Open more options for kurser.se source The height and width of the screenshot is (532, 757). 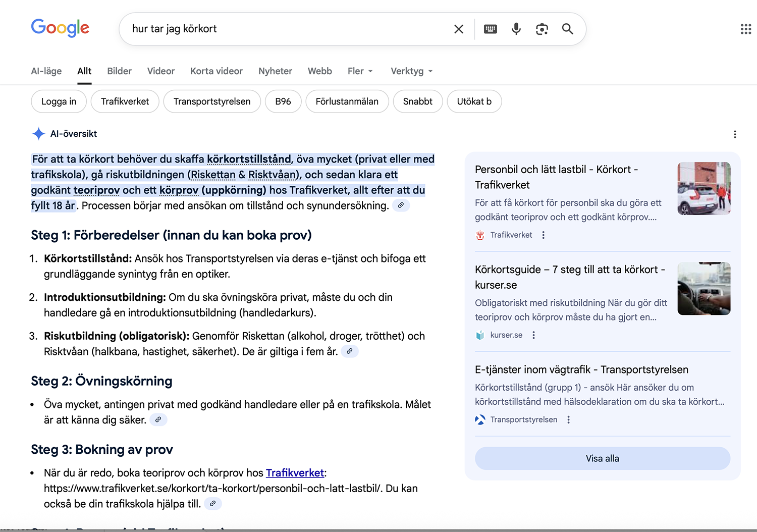pos(533,335)
